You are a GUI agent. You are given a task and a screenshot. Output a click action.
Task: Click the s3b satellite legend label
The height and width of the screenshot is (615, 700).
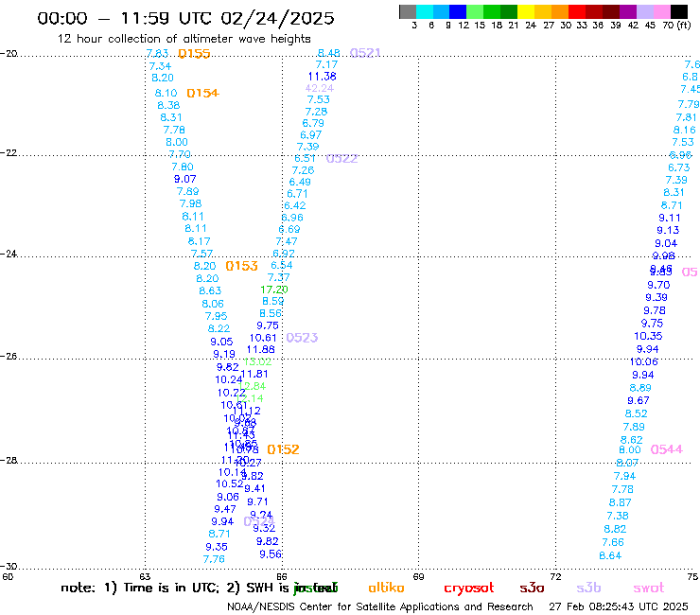click(588, 588)
